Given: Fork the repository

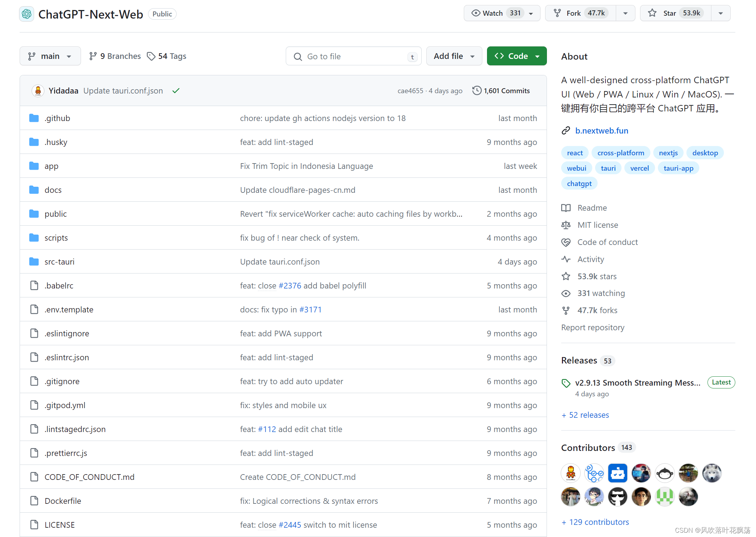Looking at the screenshot, I should pyautogui.click(x=573, y=13).
